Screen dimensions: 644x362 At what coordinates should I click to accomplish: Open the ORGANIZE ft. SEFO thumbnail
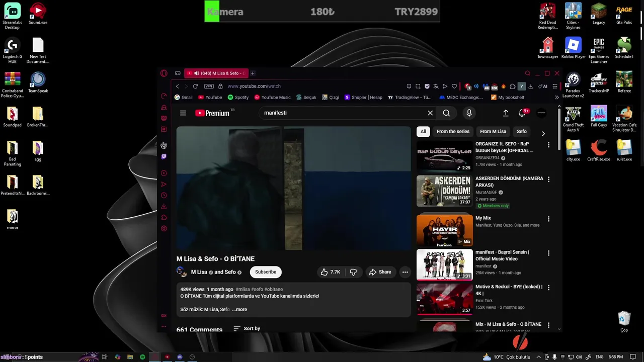click(445, 156)
